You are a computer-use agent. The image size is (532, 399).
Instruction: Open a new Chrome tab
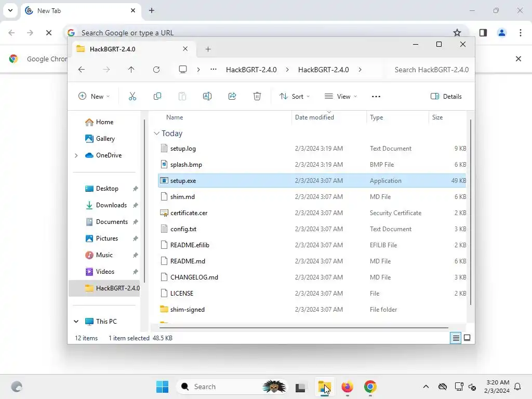[152, 10]
